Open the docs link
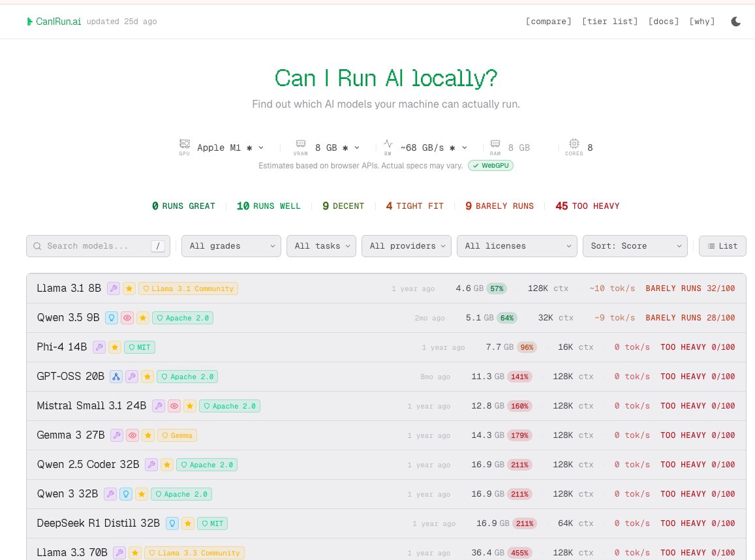755x560 pixels. pos(664,21)
